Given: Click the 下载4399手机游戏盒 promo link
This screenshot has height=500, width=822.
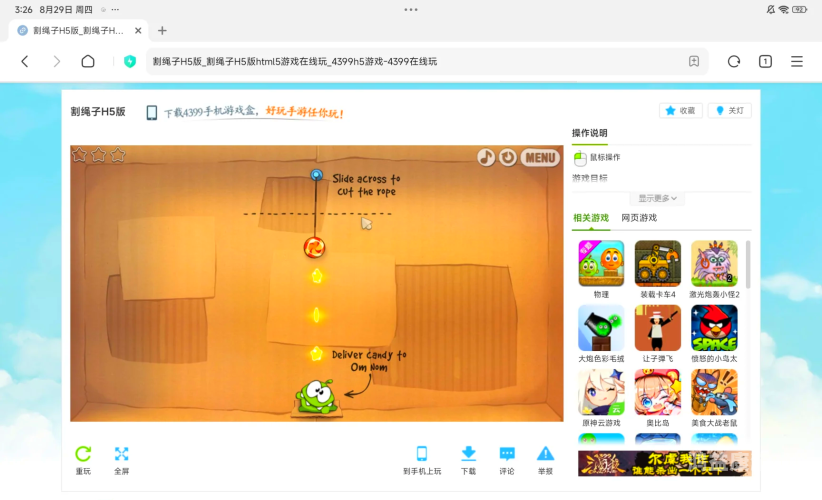Looking at the screenshot, I should [x=254, y=112].
